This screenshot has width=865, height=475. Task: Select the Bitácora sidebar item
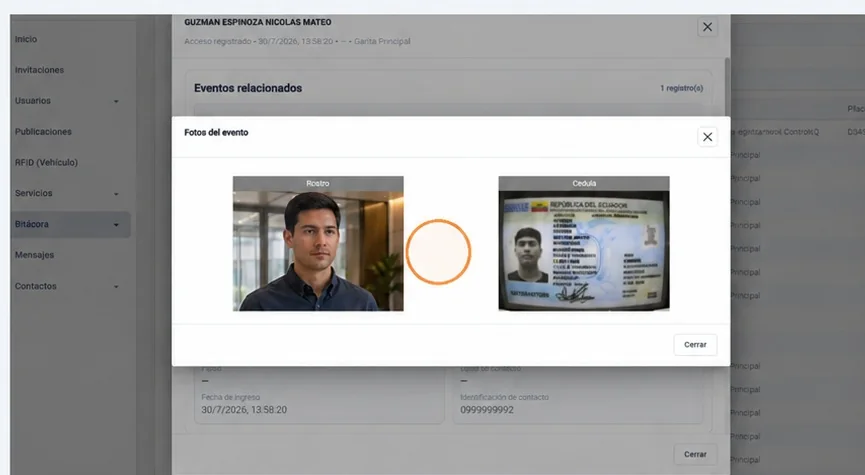[x=71, y=225]
